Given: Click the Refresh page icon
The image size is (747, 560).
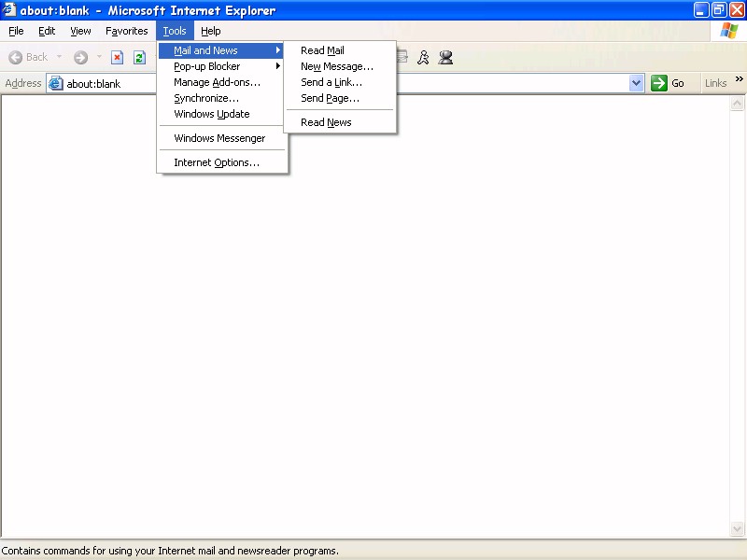Looking at the screenshot, I should 139,58.
